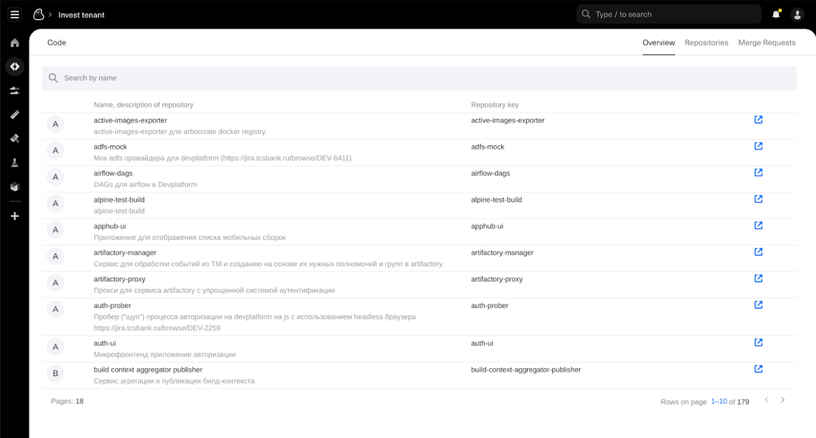
Task: Open the package box sidebar icon
Action: pyautogui.click(x=14, y=187)
